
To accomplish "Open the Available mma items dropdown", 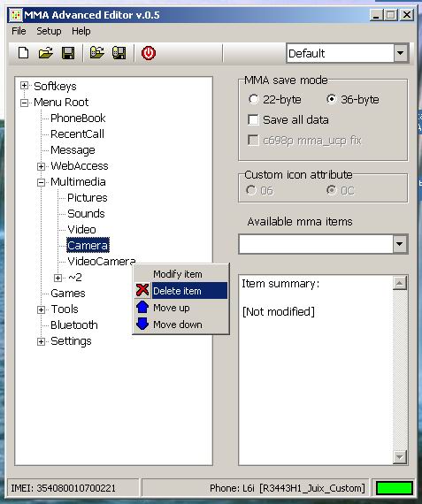I will (400, 244).
